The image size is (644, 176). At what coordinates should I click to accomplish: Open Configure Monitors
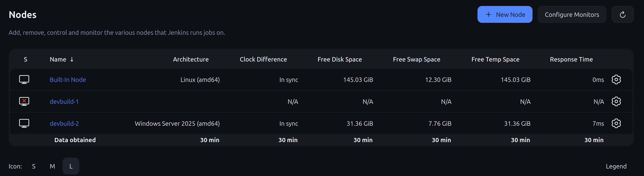572,14
